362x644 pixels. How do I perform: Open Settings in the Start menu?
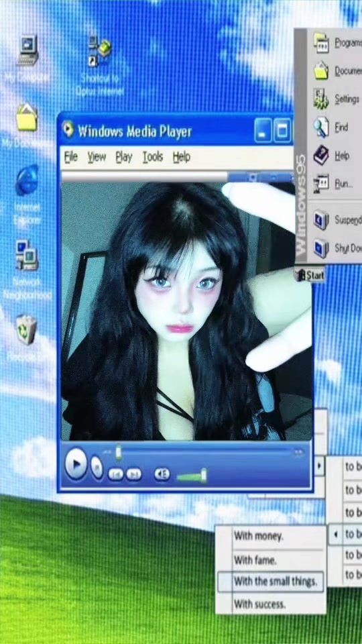tap(337, 99)
